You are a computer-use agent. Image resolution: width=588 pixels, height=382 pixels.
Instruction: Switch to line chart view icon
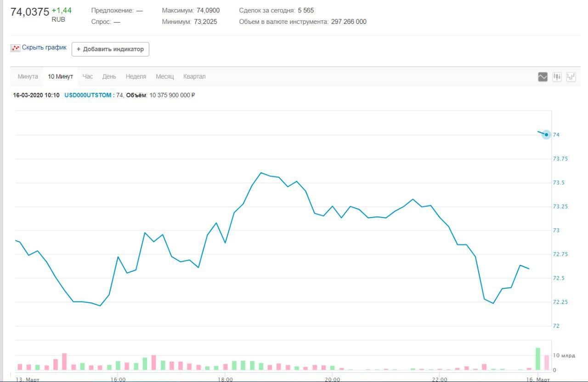click(x=543, y=77)
